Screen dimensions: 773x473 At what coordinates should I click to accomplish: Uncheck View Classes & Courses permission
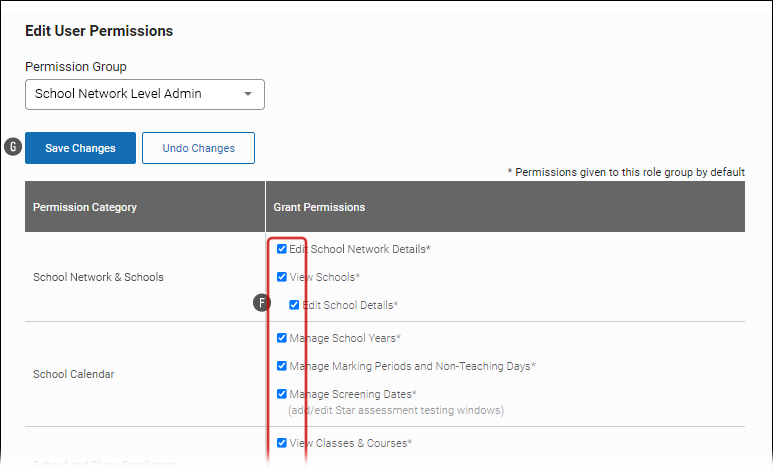281,443
